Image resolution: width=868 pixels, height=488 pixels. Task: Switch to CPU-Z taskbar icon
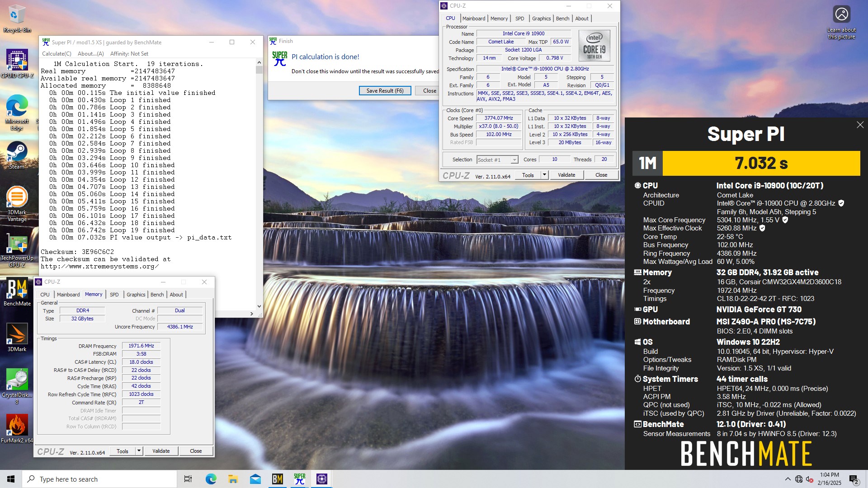321,479
